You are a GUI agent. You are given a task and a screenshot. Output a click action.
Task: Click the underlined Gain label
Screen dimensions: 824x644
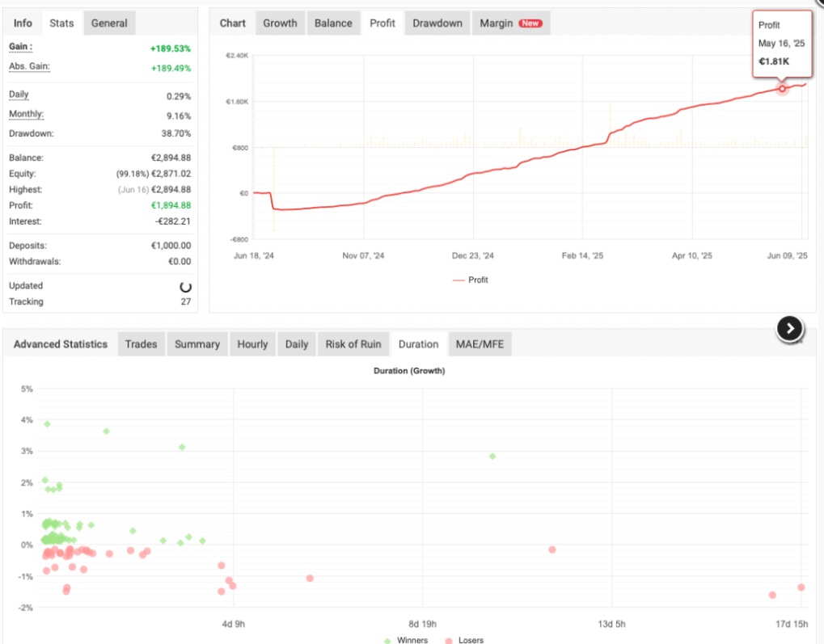20,47
